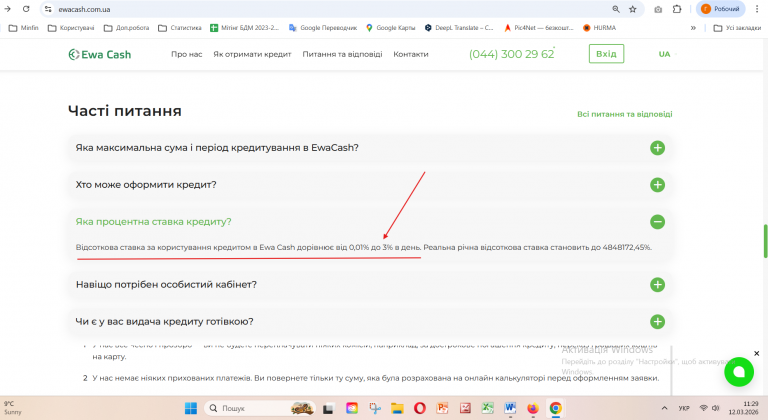Open the Робочий profile button
The width and height of the screenshot is (768, 420).
(720, 9)
